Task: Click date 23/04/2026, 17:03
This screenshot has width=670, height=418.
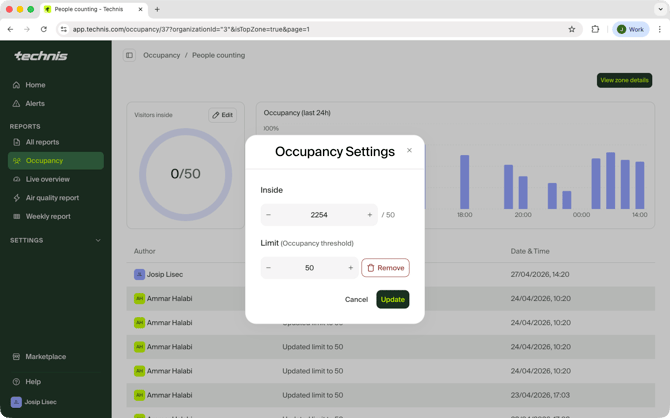Action: [x=540, y=395]
